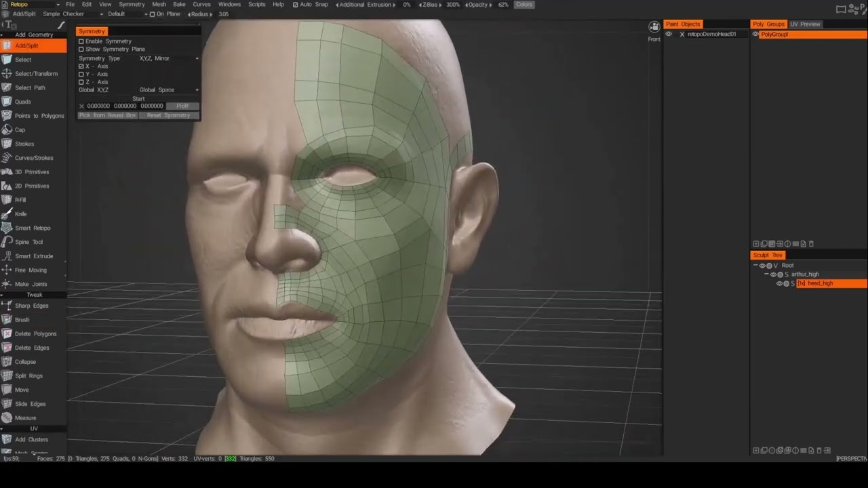Activate the Select/Transform tool
The height and width of the screenshot is (488, 868).
(x=33, y=73)
